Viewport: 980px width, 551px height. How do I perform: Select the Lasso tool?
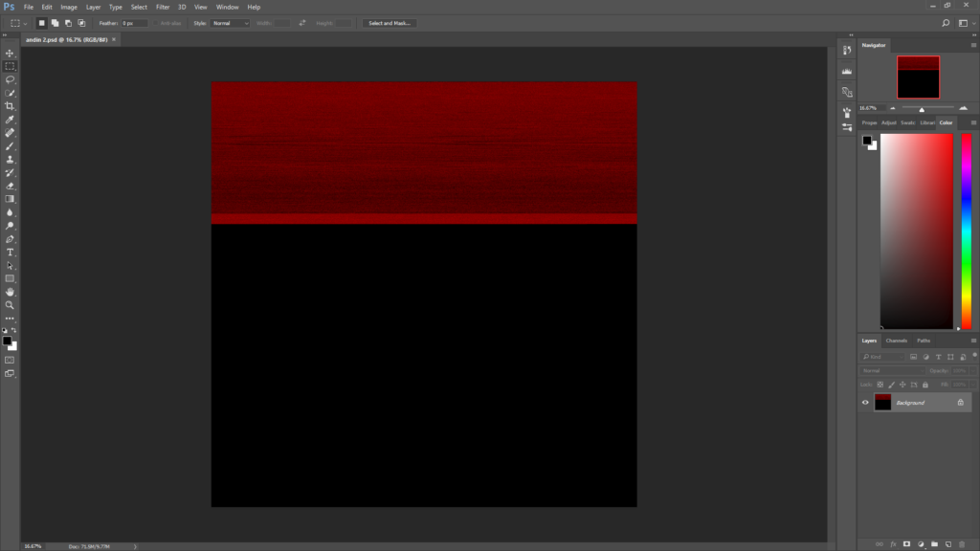point(10,80)
